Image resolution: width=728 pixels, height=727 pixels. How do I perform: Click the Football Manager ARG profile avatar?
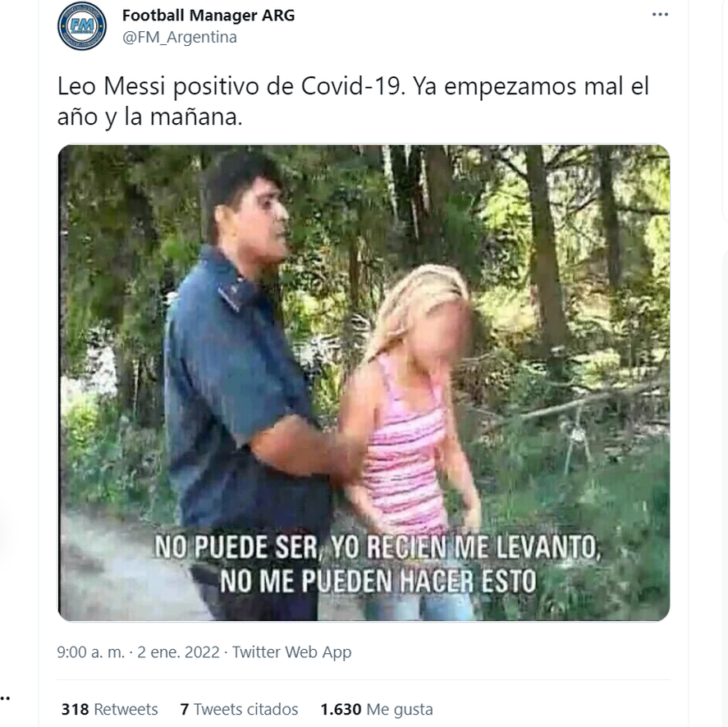[82, 25]
